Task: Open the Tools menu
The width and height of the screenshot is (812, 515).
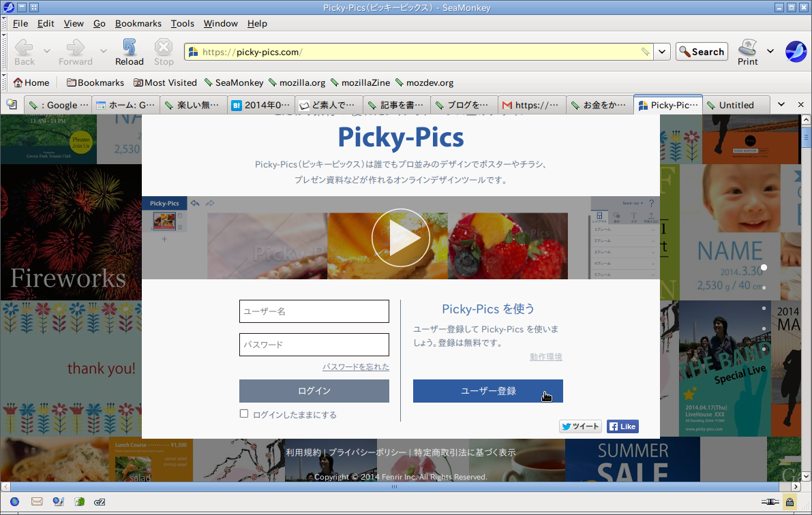Action: tap(182, 24)
